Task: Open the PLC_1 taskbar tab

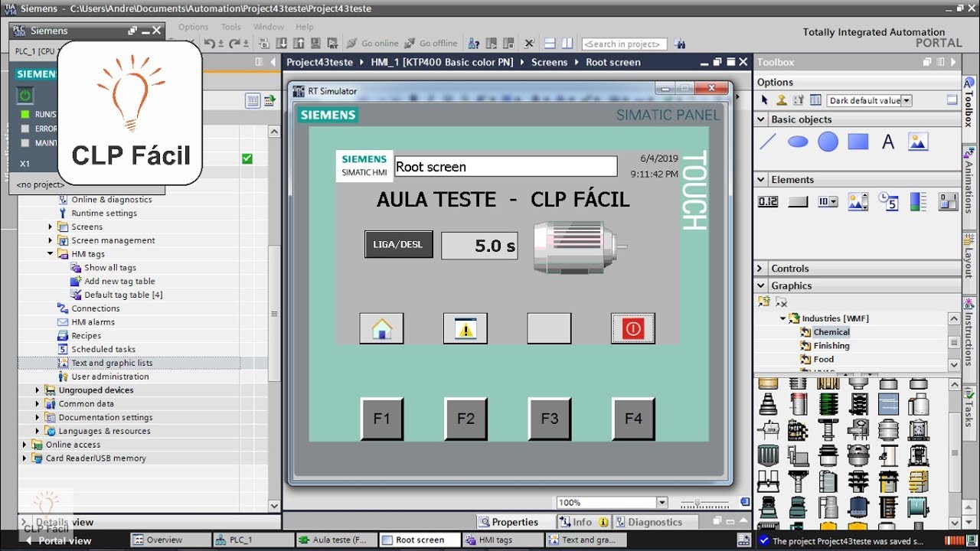Action: (x=253, y=540)
